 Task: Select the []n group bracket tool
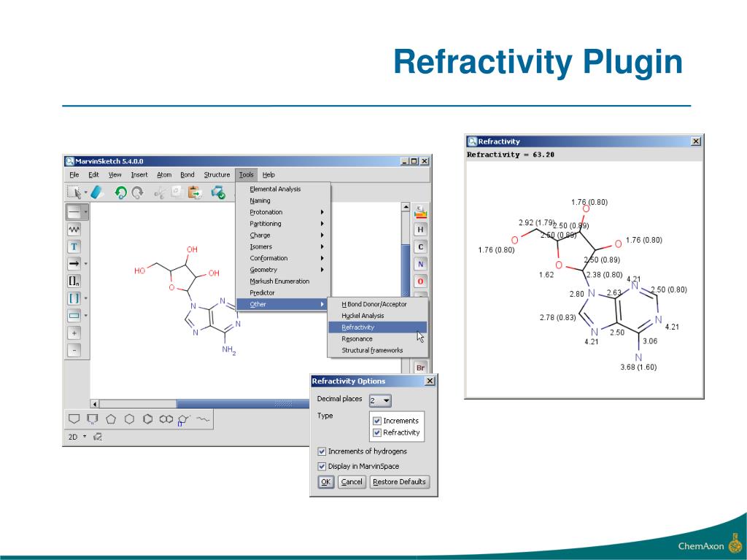74,281
